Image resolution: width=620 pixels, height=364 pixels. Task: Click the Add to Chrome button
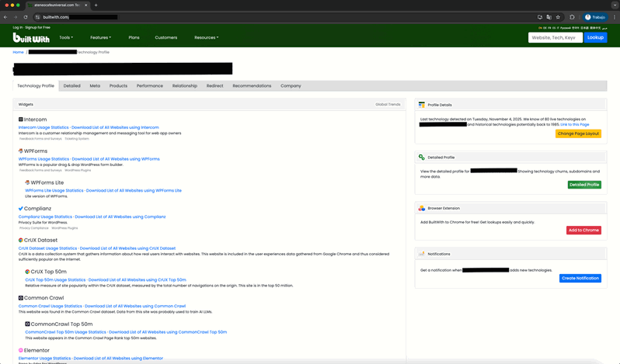point(583,230)
